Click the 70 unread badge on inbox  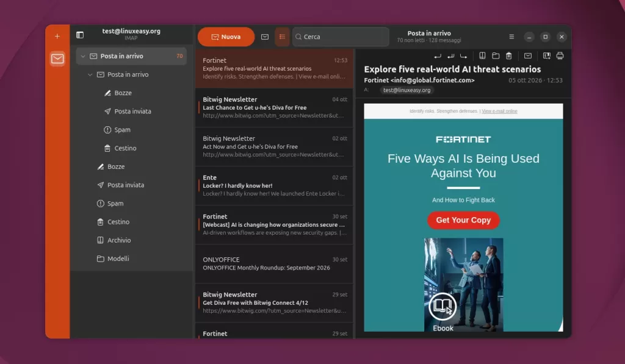coord(179,56)
